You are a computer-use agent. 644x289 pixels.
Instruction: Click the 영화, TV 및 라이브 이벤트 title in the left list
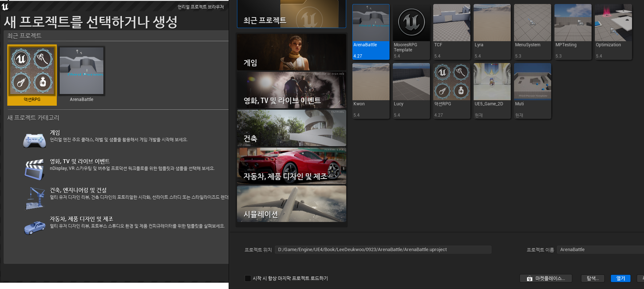[x=80, y=161]
